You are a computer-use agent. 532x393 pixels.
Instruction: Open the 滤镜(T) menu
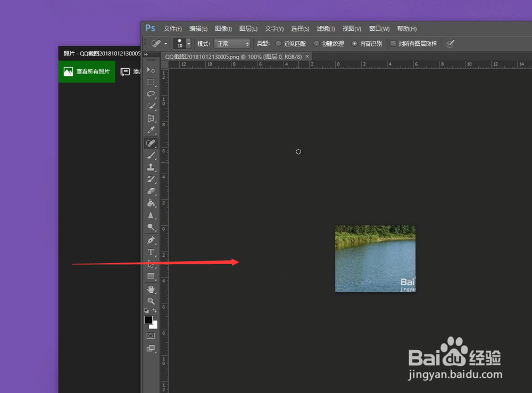[326, 29]
